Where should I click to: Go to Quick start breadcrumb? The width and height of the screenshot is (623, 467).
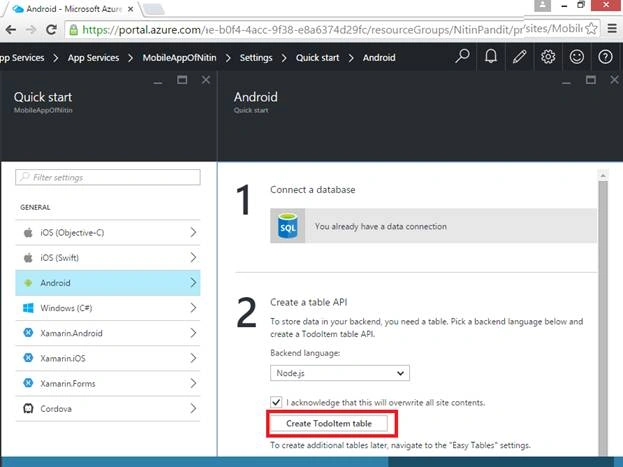[x=317, y=58]
